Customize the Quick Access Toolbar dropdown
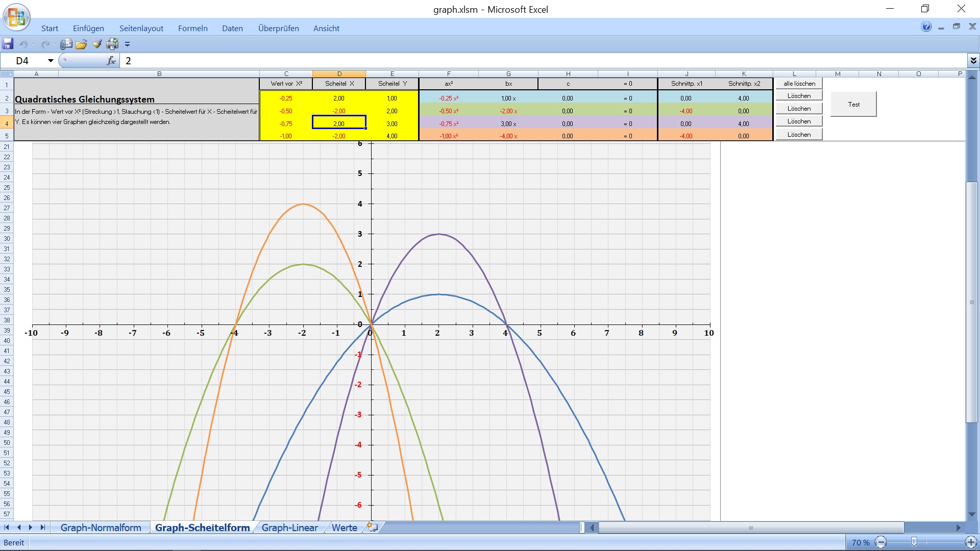Viewport: 980px width, 551px height. click(x=128, y=44)
